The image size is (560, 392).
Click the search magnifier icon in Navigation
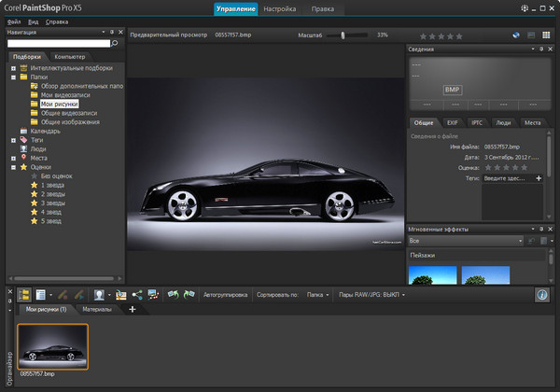[x=115, y=43]
